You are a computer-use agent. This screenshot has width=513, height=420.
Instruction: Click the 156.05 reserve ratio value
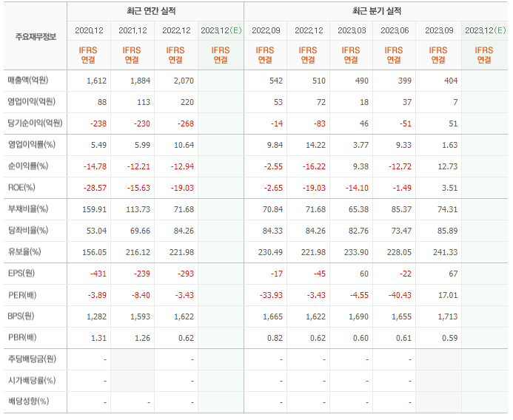[94, 252]
